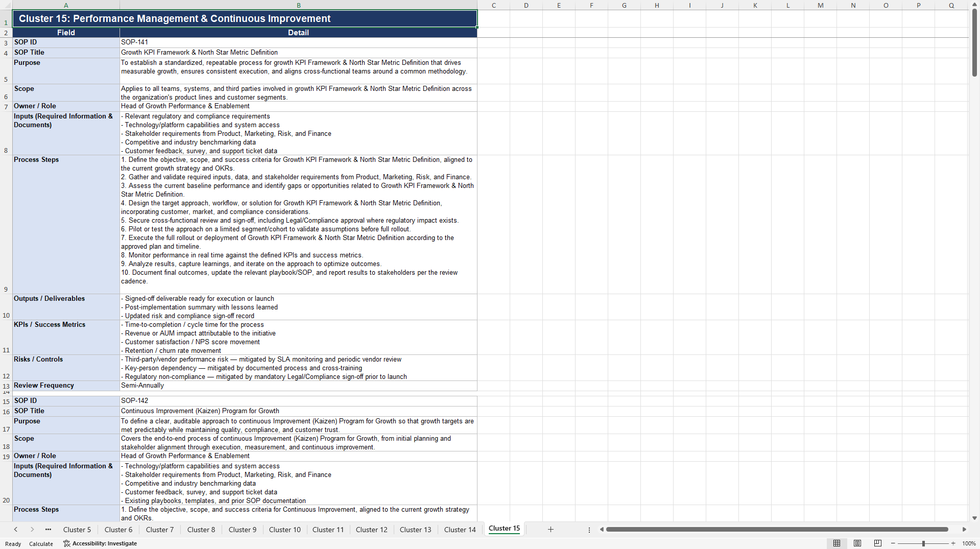980x549 pixels.
Task: Click the 100% zoom level
Action: click(969, 543)
